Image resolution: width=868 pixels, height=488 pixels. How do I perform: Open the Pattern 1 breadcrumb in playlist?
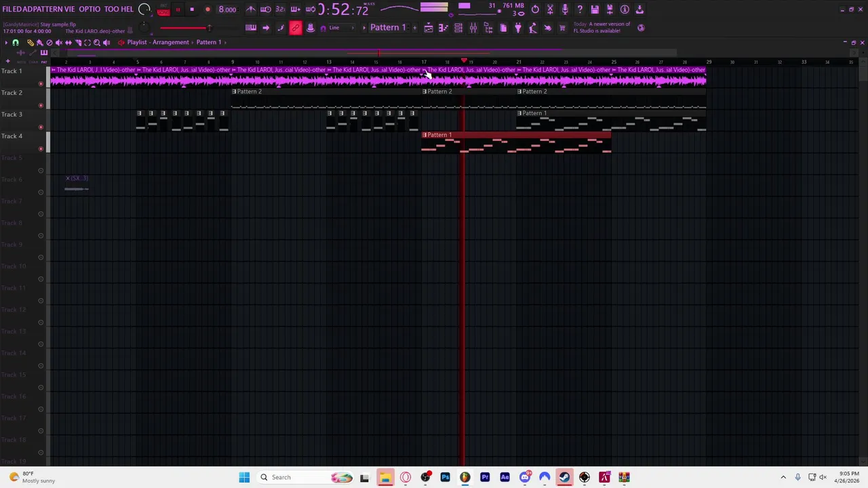coord(209,43)
